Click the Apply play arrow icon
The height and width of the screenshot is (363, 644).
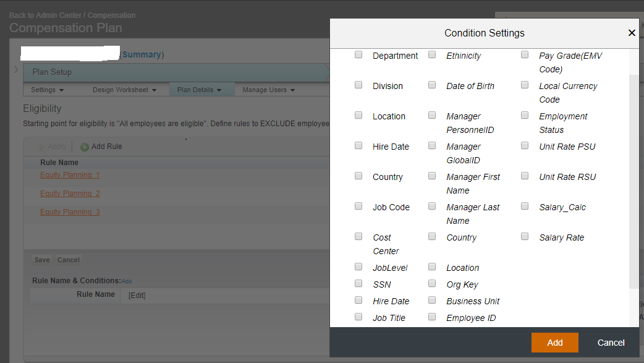click(x=41, y=147)
